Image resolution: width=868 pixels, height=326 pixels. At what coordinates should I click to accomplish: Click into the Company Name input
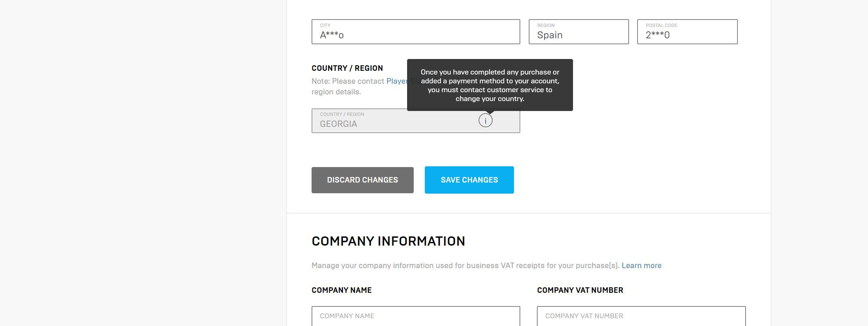pyautogui.click(x=416, y=316)
